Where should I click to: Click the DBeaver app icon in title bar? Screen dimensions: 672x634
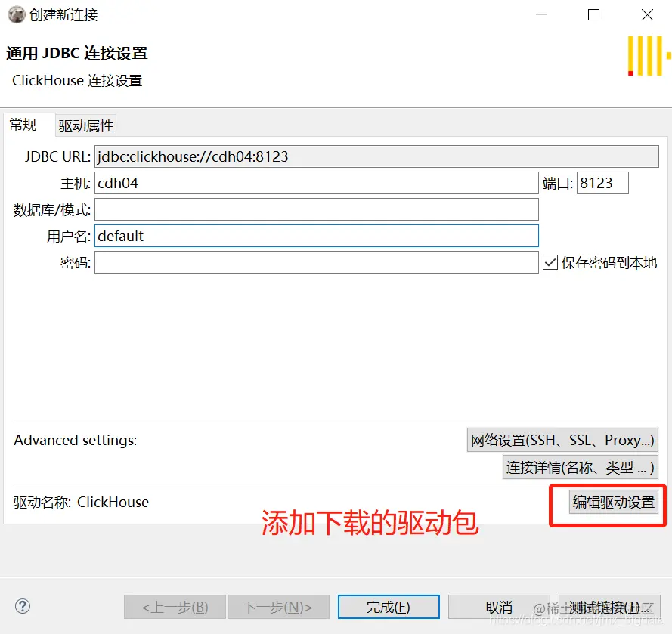(x=17, y=15)
